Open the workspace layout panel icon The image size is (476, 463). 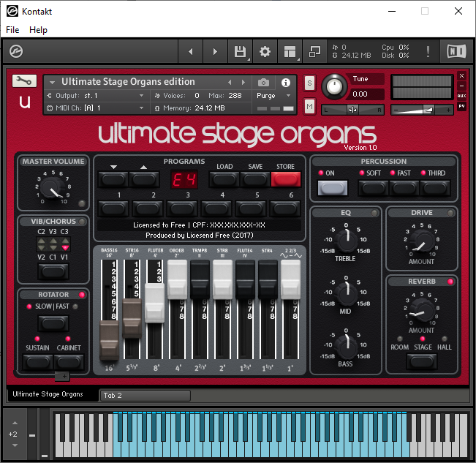point(290,52)
